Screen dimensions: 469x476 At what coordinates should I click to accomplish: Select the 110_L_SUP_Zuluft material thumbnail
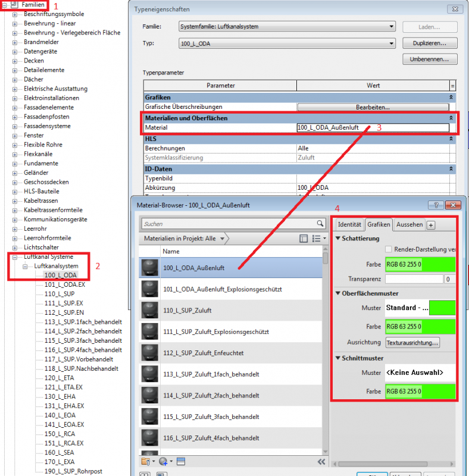(150, 311)
